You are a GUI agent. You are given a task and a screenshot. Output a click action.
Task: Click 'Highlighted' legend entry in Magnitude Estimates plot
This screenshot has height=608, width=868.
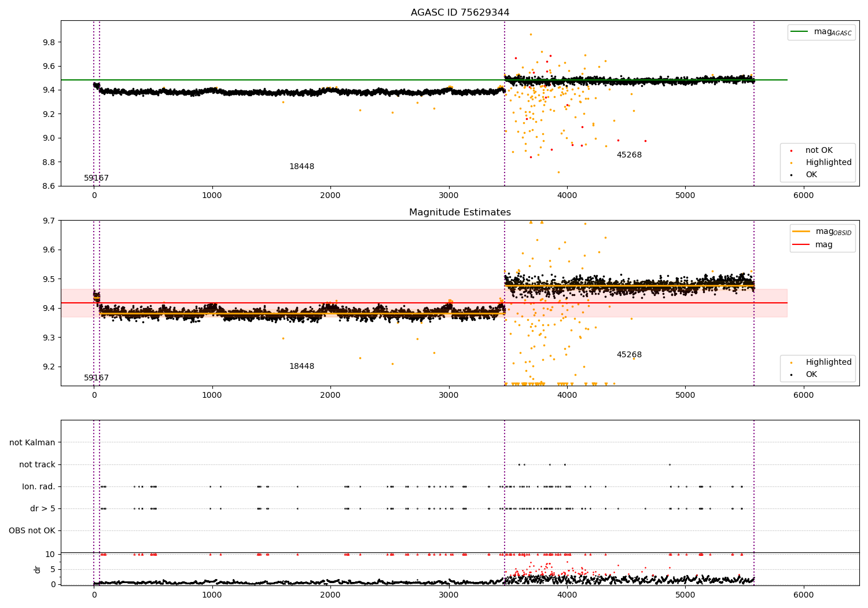(829, 362)
